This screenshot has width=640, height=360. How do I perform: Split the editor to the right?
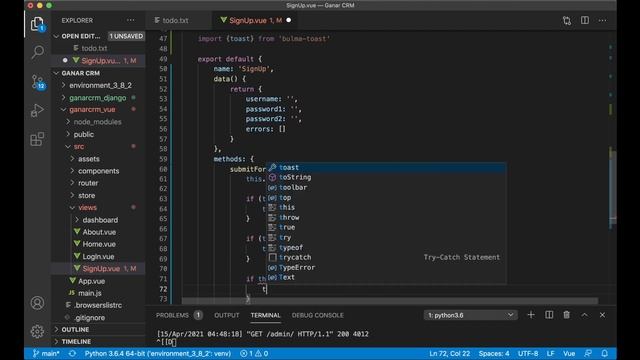pos(584,20)
